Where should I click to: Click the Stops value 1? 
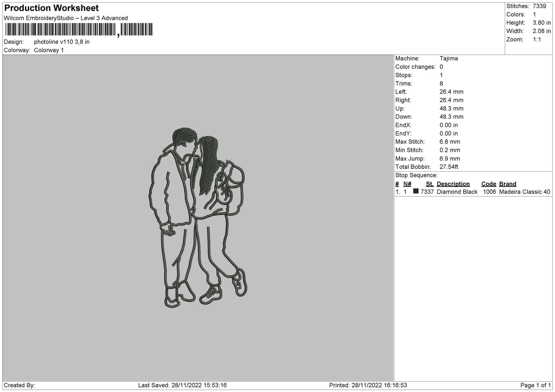click(x=441, y=75)
